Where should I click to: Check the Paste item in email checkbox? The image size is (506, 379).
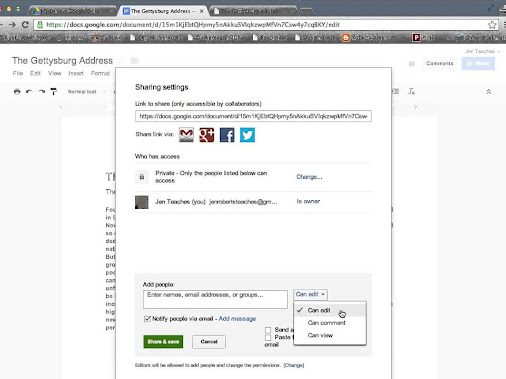point(268,338)
